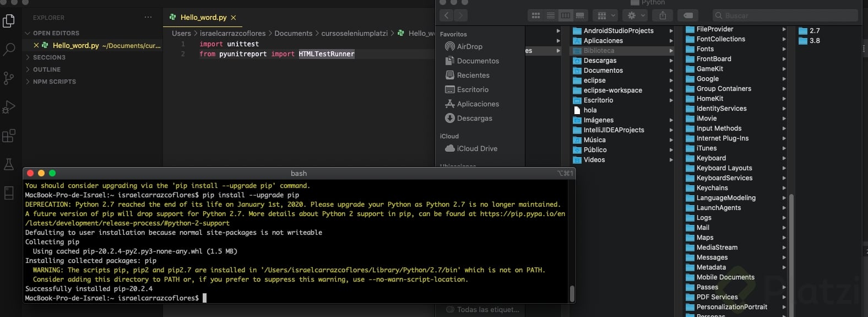Viewport: 868px width, 317px height.
Task: Click the Finder Buscar search field
Action: coord(785,15)
